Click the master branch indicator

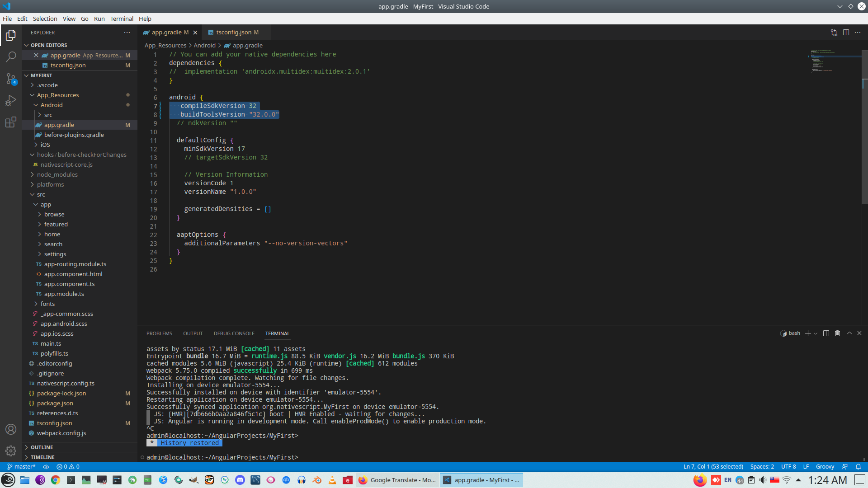(21, 467)
